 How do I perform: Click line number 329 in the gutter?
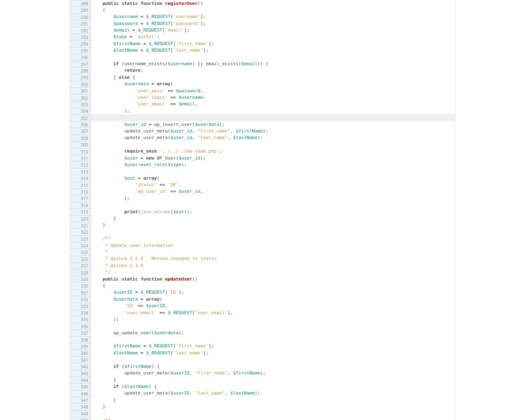click(x=84, y=279)
